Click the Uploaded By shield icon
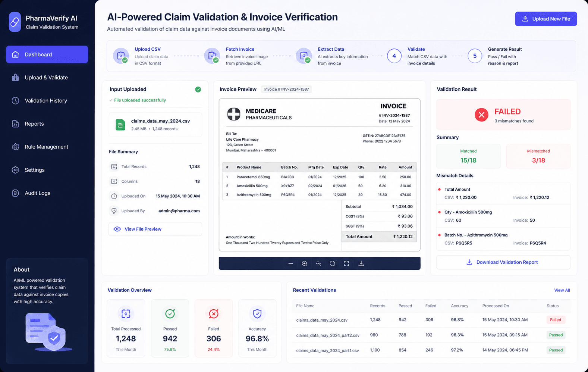Image resolution: width=588 pixels, height=372 pixels. [x=114, y=211]
